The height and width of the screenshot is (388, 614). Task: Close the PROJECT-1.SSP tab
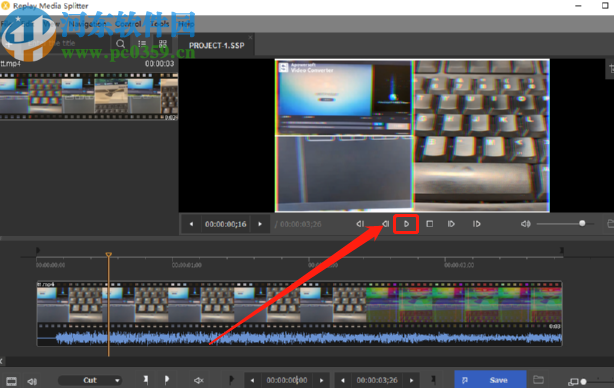coord(250,37)
